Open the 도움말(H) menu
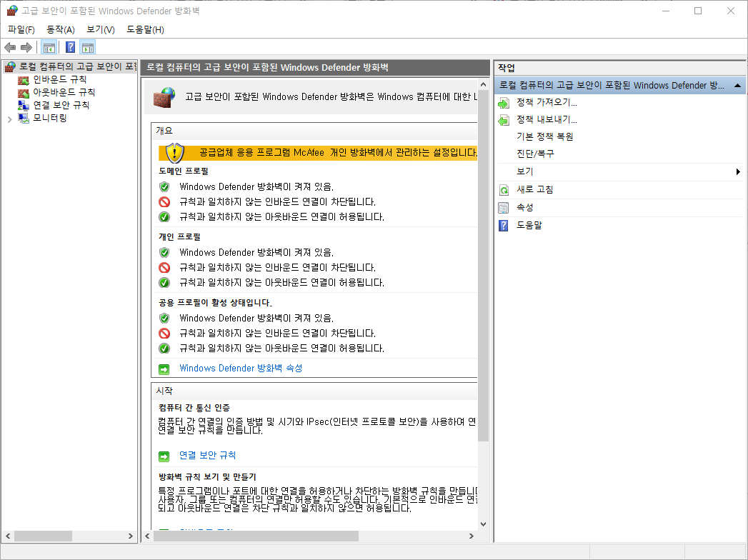This screenshot has width=748, height=560. (145, 29)
